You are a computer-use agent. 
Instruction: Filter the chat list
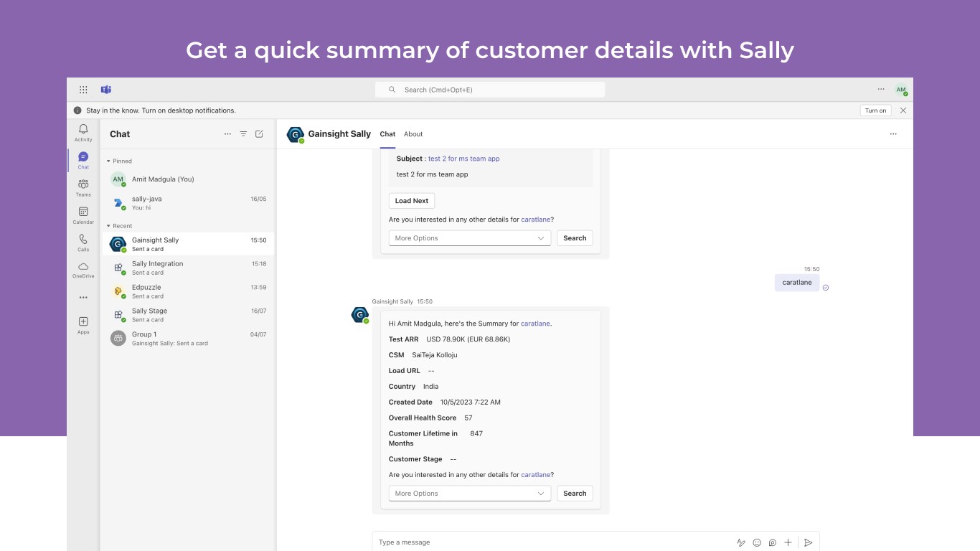[x=243, y=134]
